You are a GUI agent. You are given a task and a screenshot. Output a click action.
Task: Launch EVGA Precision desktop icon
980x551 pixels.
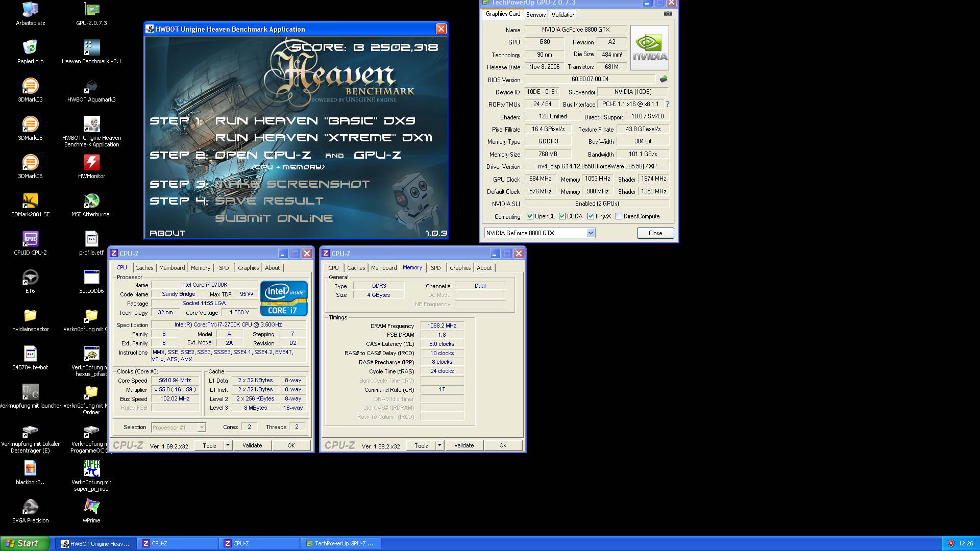coord(30,511)
